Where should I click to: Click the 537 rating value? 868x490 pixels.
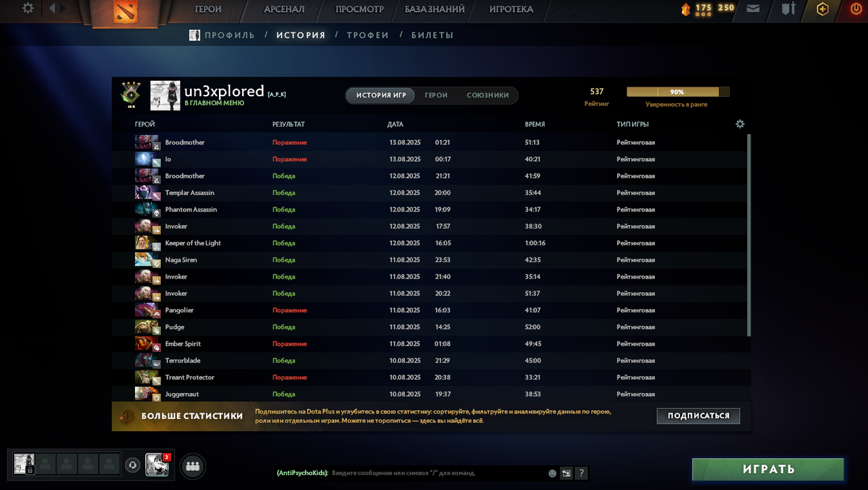[x=597, y=91]
